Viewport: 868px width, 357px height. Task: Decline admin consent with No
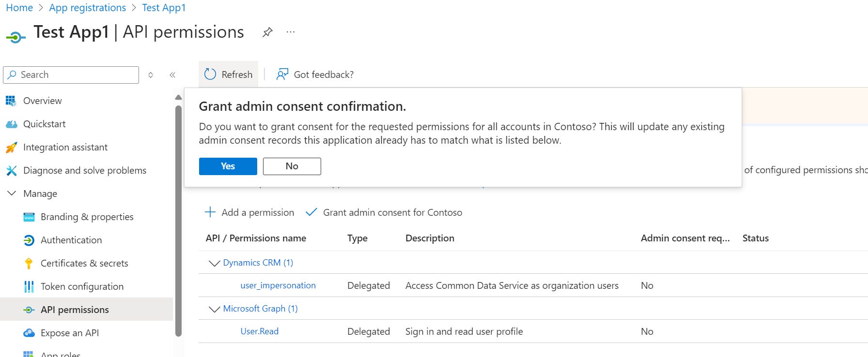pos(292,166)
